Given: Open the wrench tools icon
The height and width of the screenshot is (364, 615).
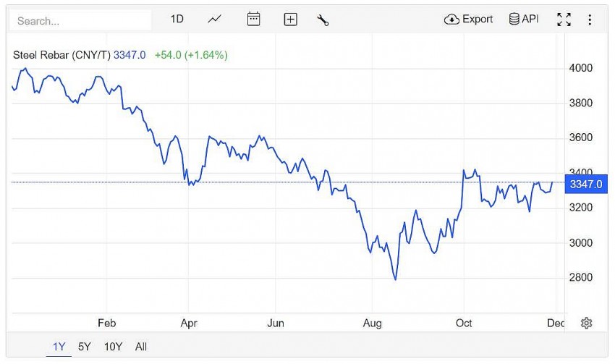Looking at the screenshot, I should pyautogui.click(x=323, y=20).
